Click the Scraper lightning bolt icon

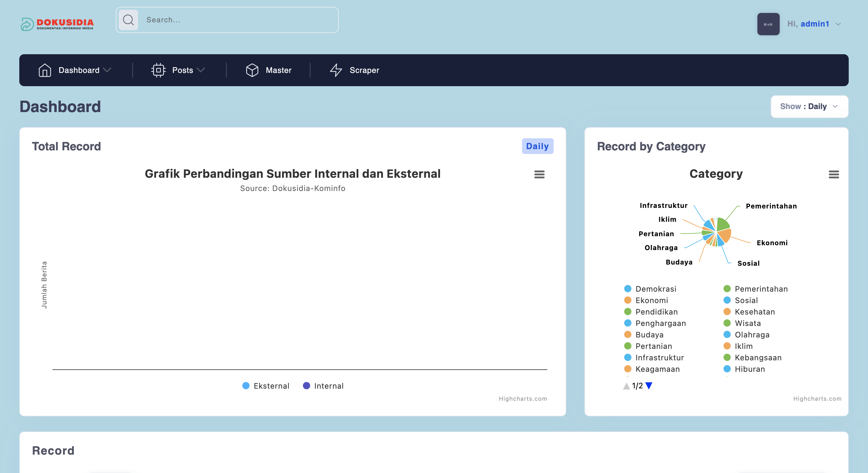tap(336, 70)
